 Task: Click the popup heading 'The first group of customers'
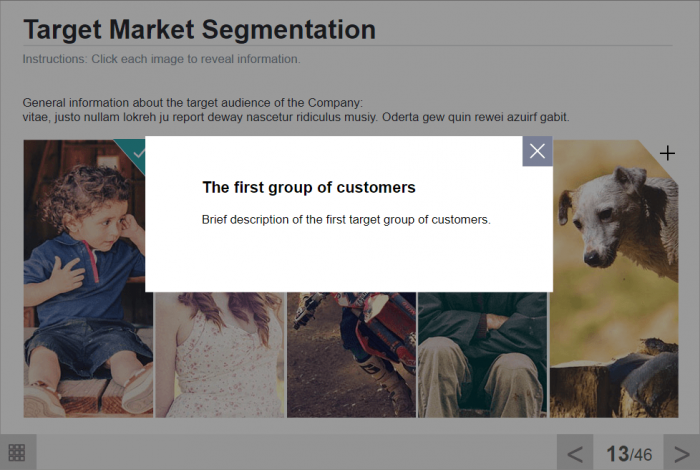click(308, 187)
